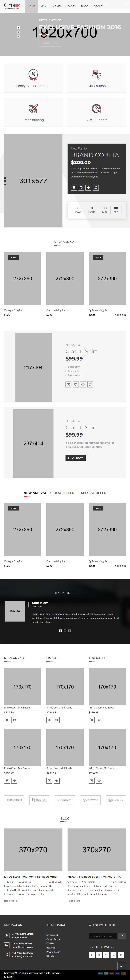Viewport: 130px width, 980px height.
Task: Add Brand Cortta to cart
Action: point(74,188)
